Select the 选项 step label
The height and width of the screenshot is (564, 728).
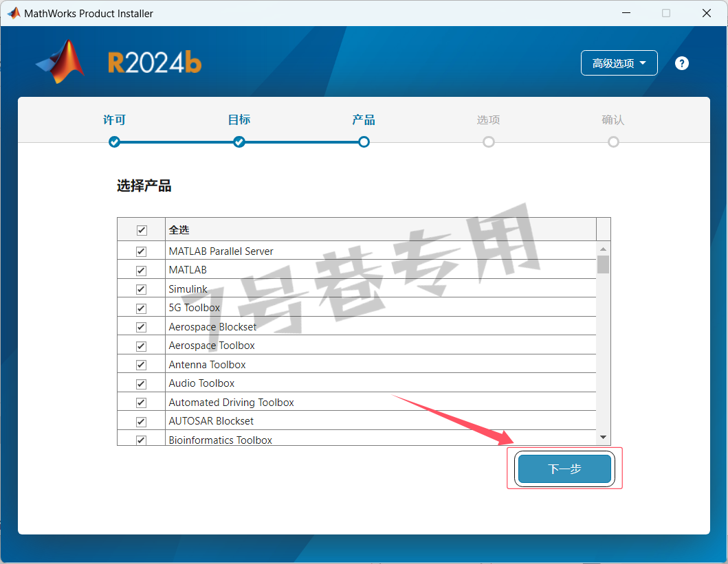(489, 120)
